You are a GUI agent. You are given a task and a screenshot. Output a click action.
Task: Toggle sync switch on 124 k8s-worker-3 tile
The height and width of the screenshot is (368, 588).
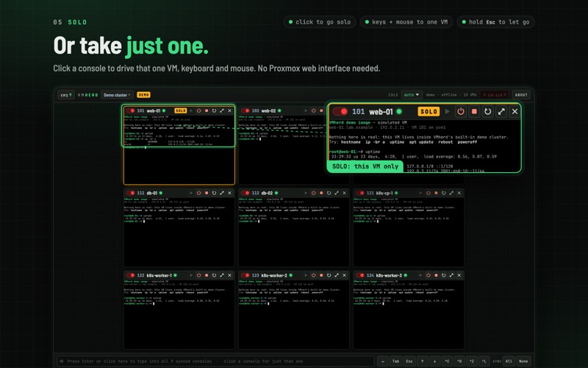click(x=360, y=275)
